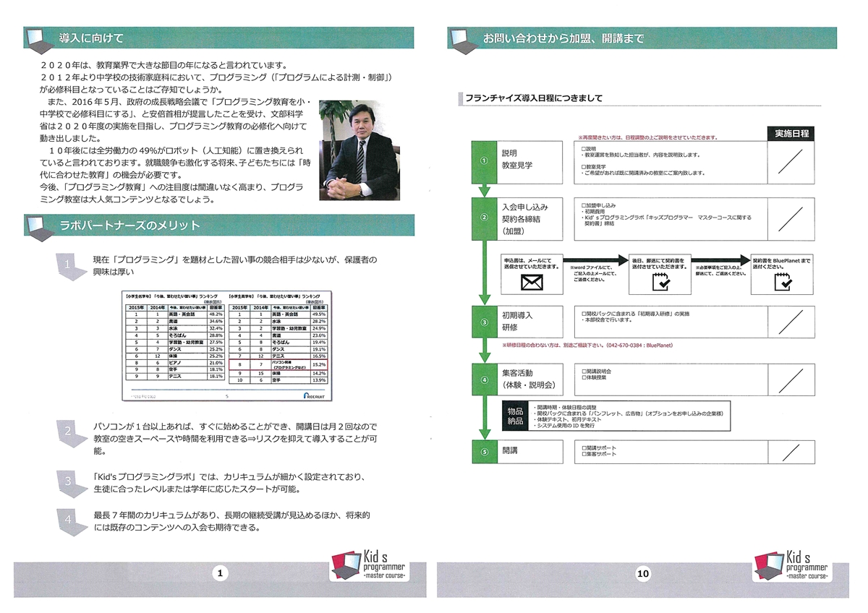Click the 習い事 ranking chart image

coord(226,346)
